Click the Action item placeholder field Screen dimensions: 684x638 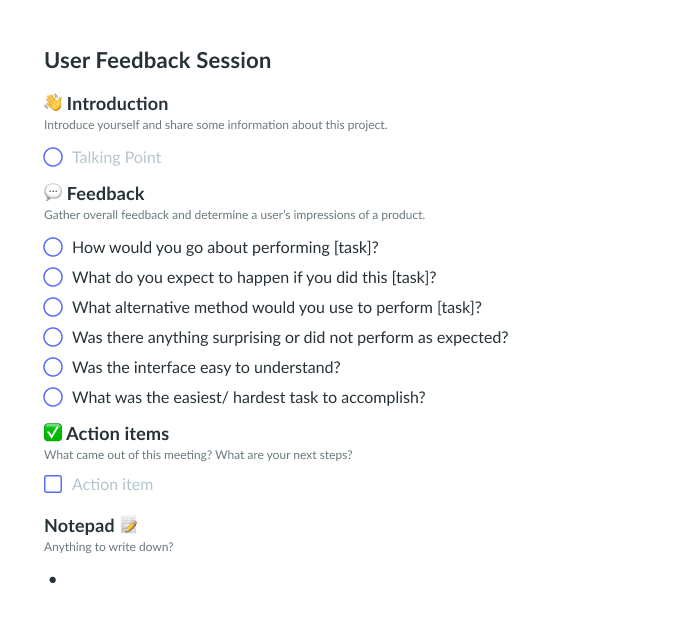coord(112,484)
